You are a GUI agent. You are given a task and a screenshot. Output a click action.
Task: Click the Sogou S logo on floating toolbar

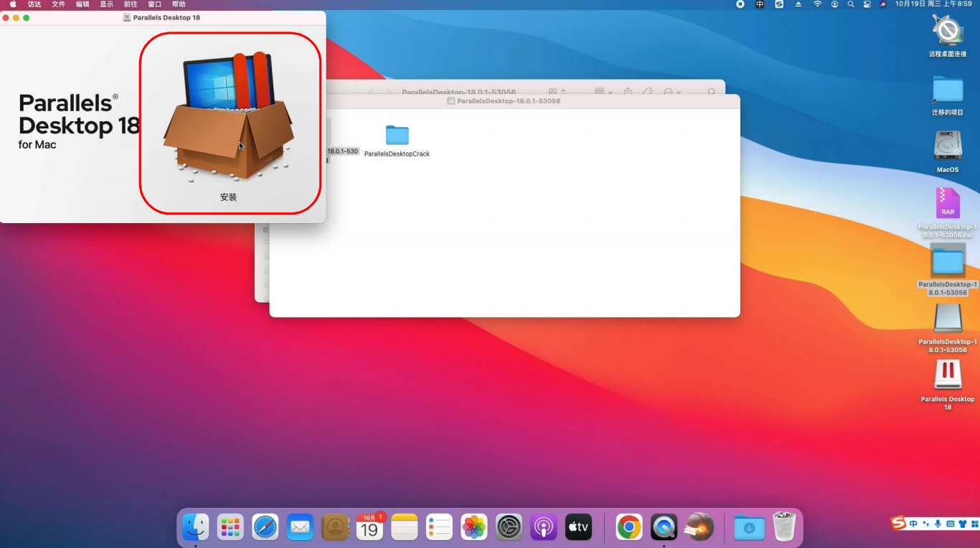coord(899,524)
